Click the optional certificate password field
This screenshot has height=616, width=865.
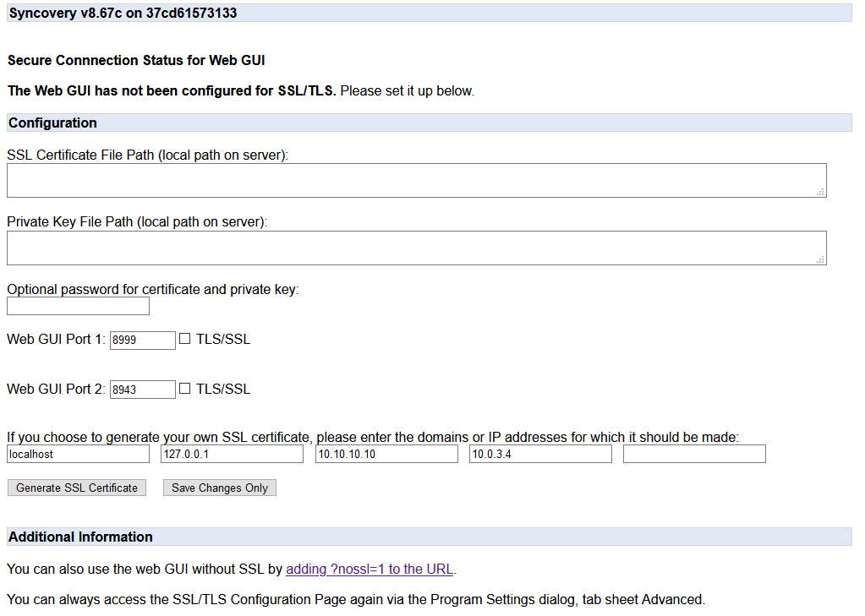tap(78, 306)
